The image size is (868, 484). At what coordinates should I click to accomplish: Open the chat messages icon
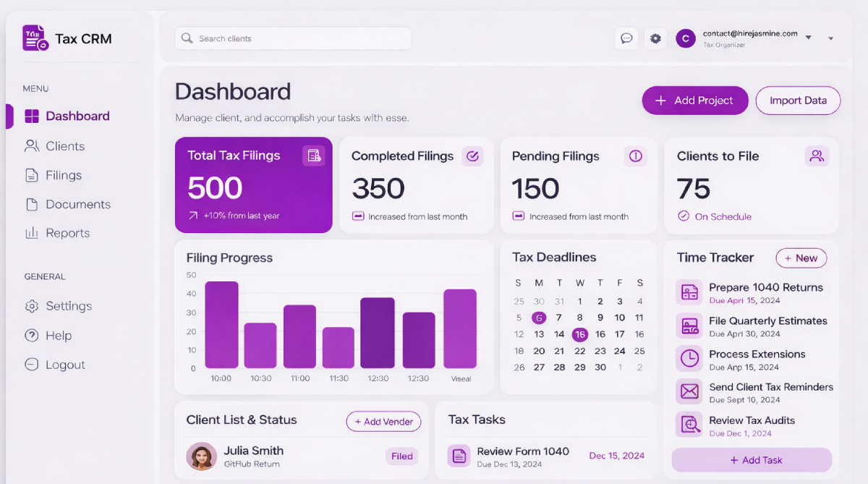pyautogui.click(x=626, y=38)
